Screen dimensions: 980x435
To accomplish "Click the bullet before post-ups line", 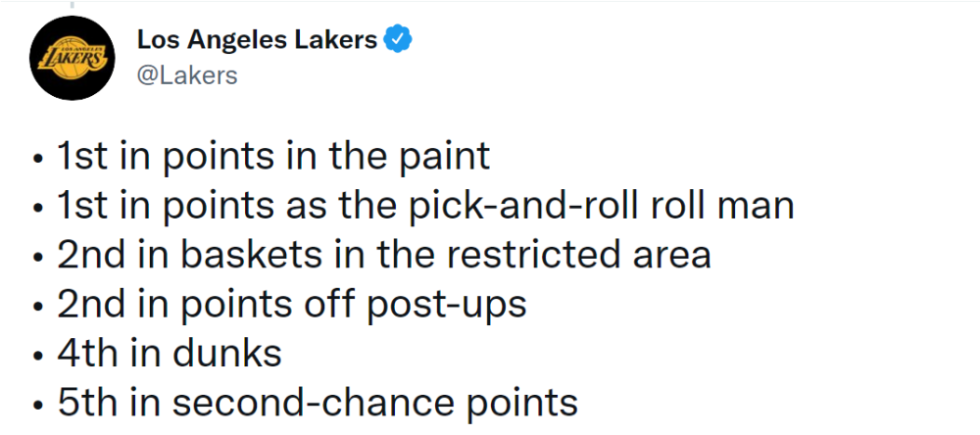I will click(x=39, y=307).
